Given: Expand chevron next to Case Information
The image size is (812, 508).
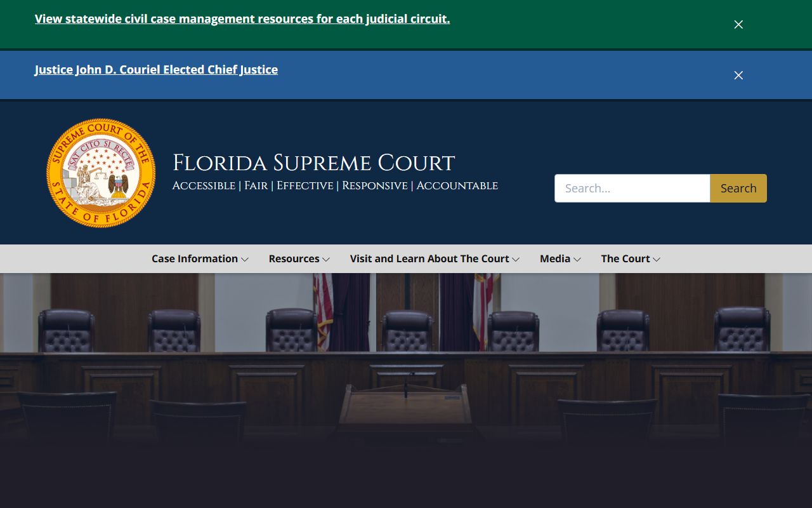Looking at the screenshot, I should coord(245,259).
